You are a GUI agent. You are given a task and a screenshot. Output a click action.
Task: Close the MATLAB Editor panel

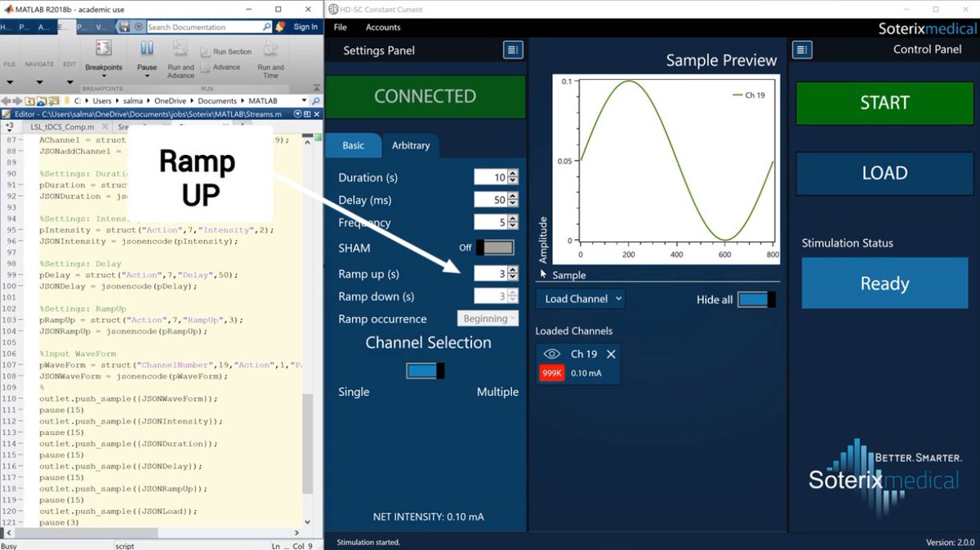click(317, 114)
